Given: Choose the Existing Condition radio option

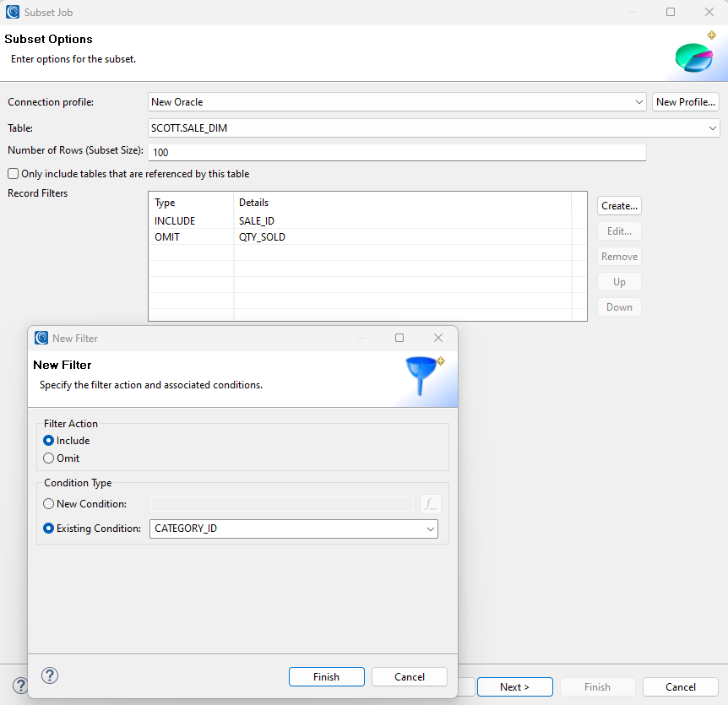Looking at the screenshot, I should (x=48, y=529).
